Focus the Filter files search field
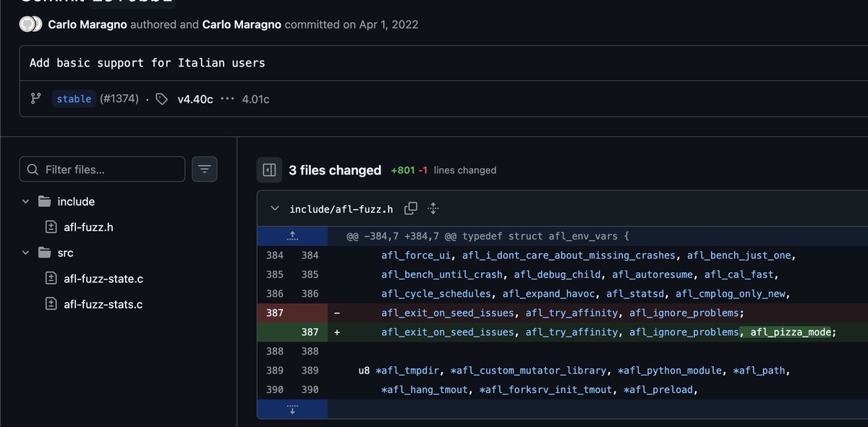This screenshot has width=868, height=427. pos(102,169)
